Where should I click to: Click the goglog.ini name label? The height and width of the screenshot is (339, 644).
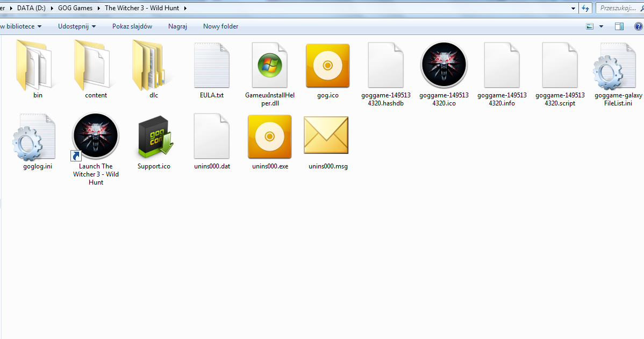coord(38,166)
